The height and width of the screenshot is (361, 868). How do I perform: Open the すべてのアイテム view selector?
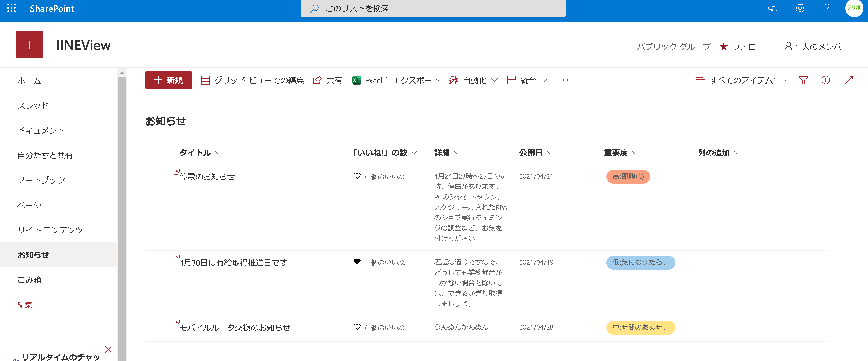pyautogui.click(x=742, y=80)
